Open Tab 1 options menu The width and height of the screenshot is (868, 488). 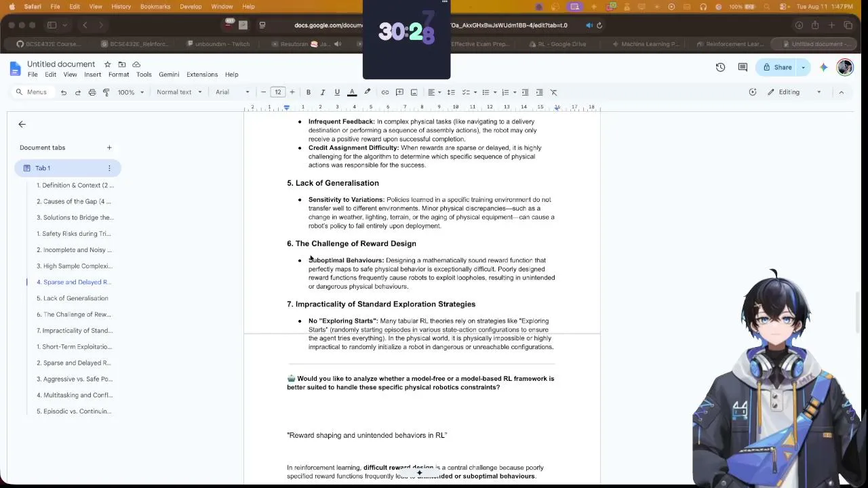click(x=109, y=168)
